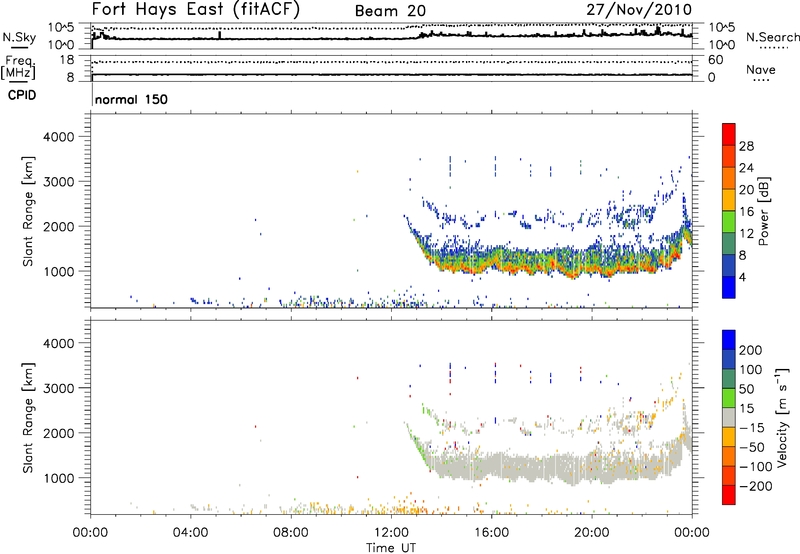Image resolution: width=800 pixels, height=554 pixels.
Task: Select the dark green 8–12 dB power segment
Action: 729,244
